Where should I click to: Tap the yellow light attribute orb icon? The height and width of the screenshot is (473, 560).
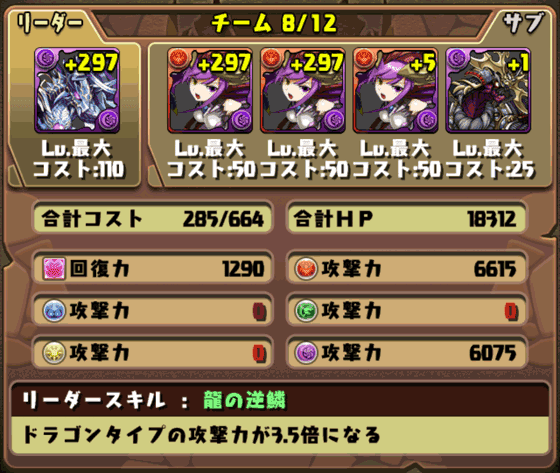pyautogui.click(x=54, y=353)
